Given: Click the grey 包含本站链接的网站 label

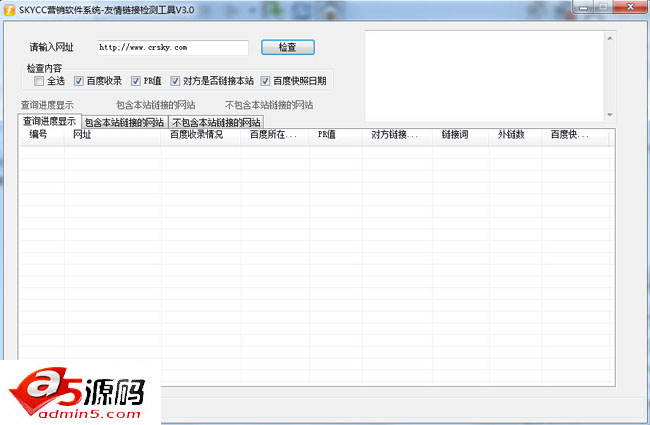Looking at the screenshot, I should [x=156, y=105].
